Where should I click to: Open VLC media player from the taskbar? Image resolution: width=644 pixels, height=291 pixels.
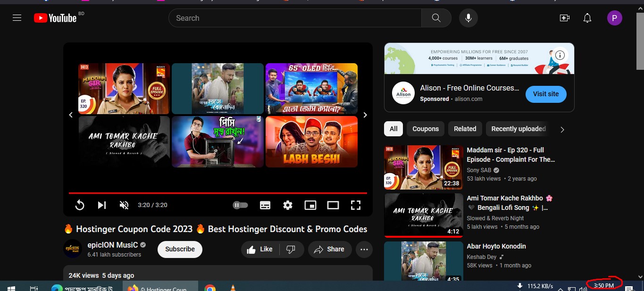pyautogui.click(x=233, y=287)
